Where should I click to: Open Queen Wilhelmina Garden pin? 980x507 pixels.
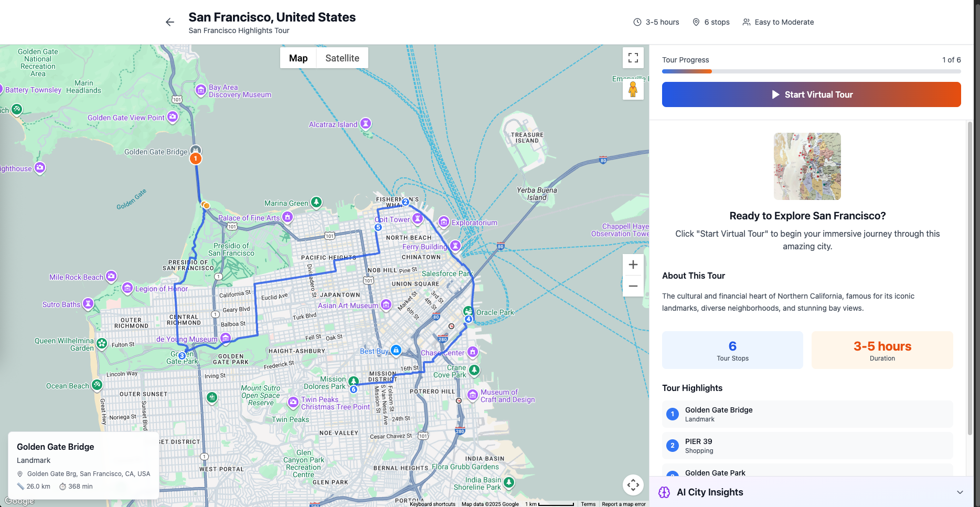(x=102, y=344)
